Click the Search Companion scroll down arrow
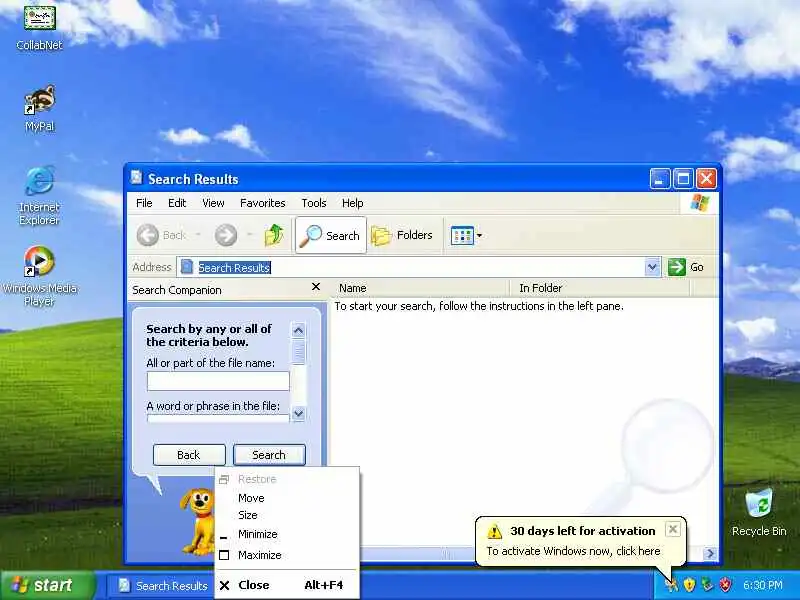800x600 pixels. tap(298, 413)
